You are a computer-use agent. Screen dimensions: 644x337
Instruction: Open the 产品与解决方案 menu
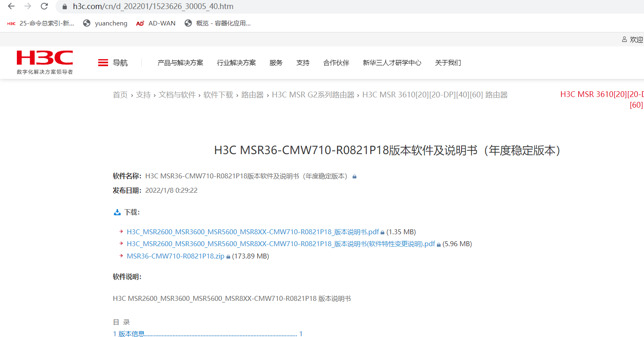(180, 62)
